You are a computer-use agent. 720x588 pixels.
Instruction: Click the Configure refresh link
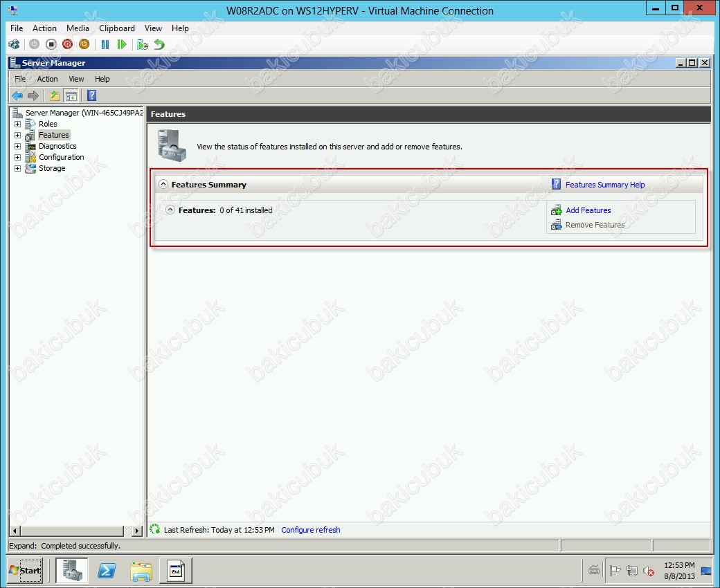(x=311, y=530)
